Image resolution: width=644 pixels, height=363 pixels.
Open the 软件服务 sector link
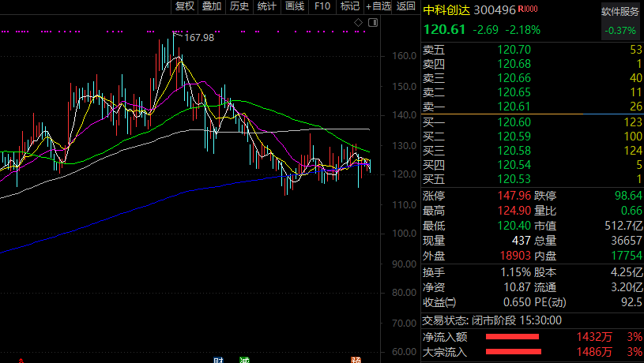coord(620,12)
